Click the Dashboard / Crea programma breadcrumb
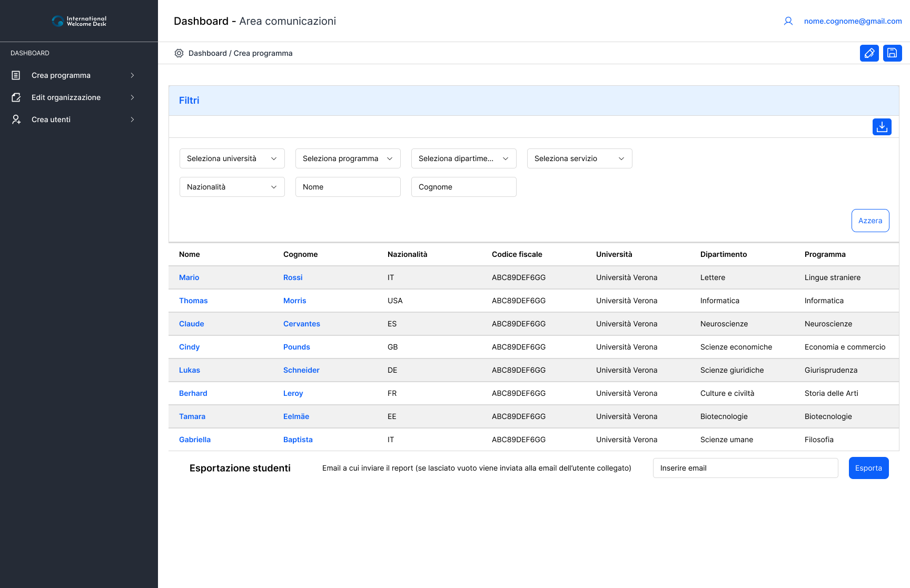910x588 pixels. pos(240,53)
